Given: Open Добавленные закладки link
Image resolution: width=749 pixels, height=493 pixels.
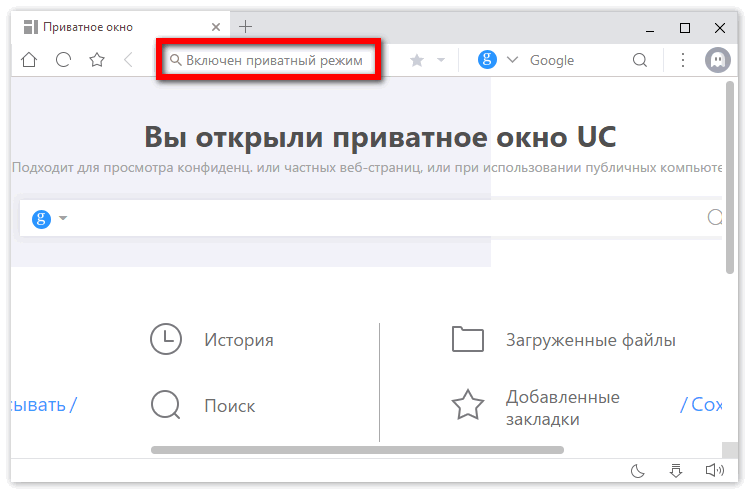Looking at the screenshot, I should (563, 408).
